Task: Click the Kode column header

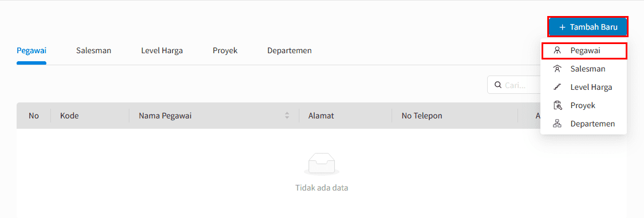Action: click(69, 116)
